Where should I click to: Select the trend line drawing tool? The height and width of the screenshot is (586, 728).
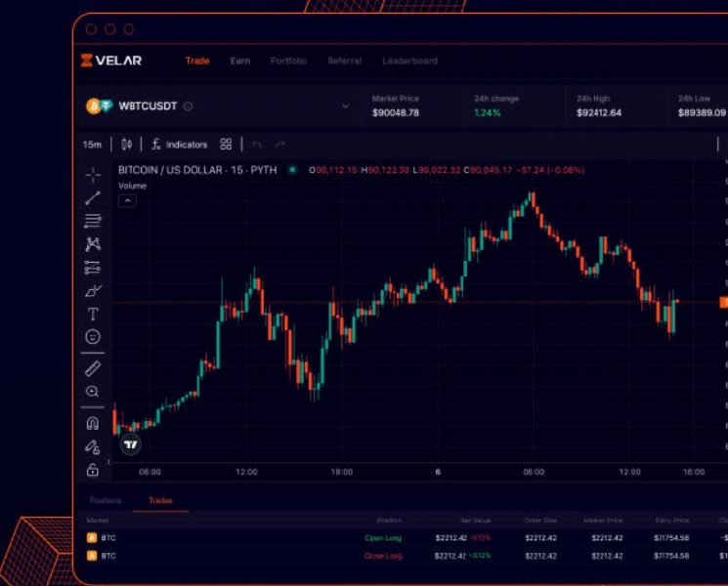click(x=93, y=198)
